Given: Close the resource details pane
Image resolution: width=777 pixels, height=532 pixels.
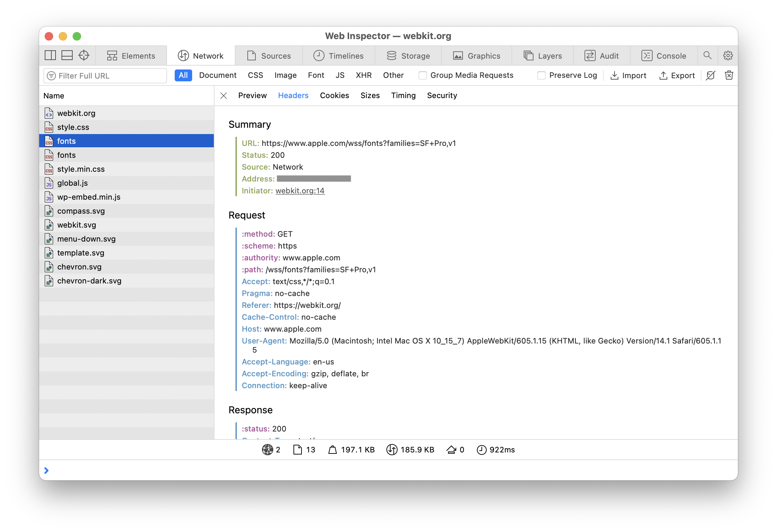Looking at the screenshot, I should (224, 95).
